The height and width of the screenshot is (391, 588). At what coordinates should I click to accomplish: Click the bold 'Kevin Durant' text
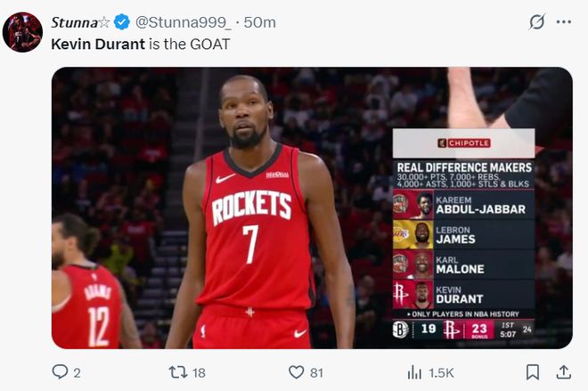pyautogui.click(x=98, y=43)
